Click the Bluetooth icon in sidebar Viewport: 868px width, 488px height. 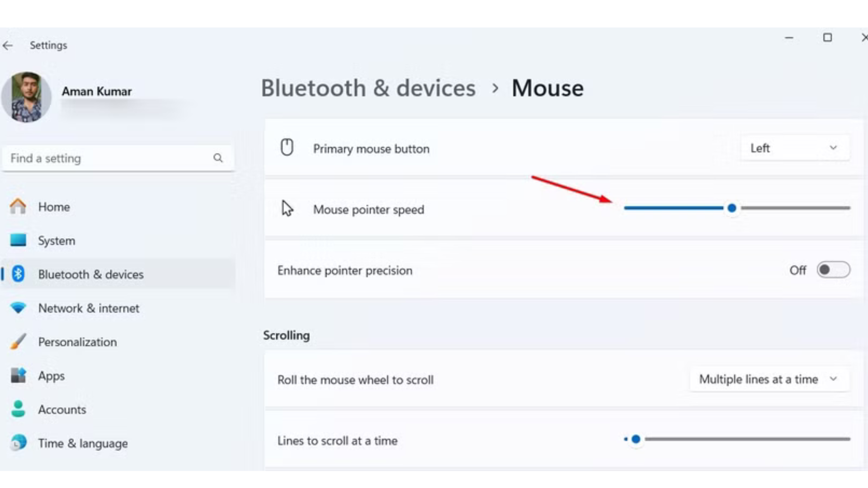pyautogui.click(x=18, y=274)
